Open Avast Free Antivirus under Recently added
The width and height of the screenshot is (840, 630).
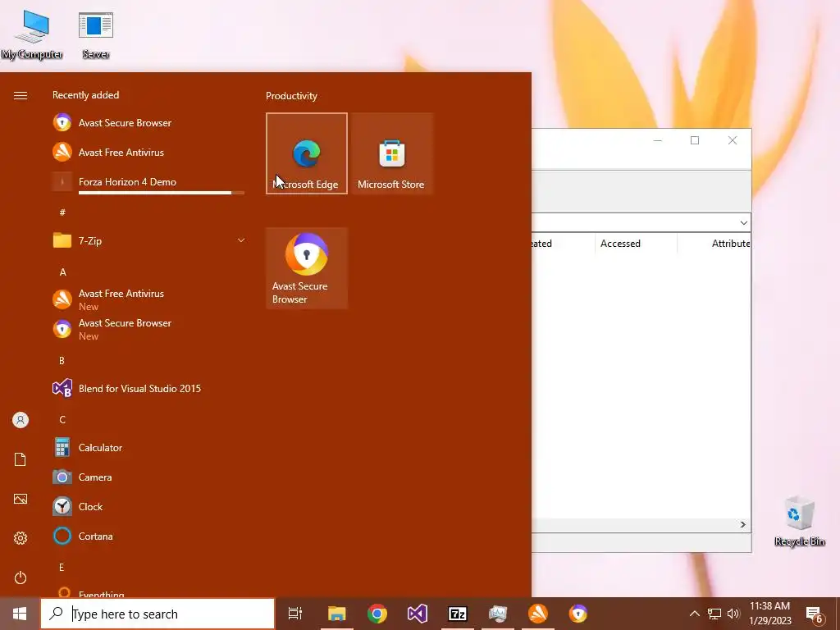149,152
